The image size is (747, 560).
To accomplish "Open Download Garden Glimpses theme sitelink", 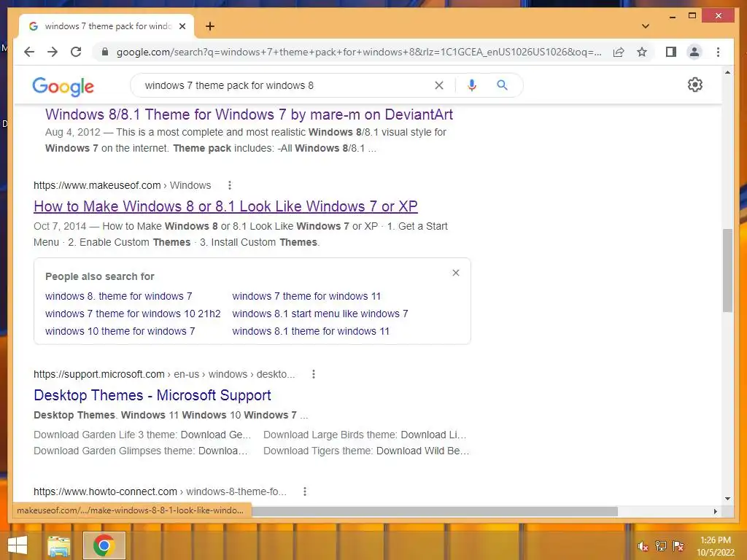I will 141,451.
